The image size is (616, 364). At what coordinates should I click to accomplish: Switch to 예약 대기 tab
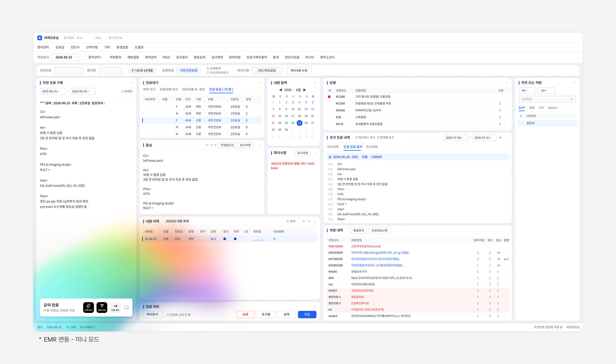[x=149, y=89]
